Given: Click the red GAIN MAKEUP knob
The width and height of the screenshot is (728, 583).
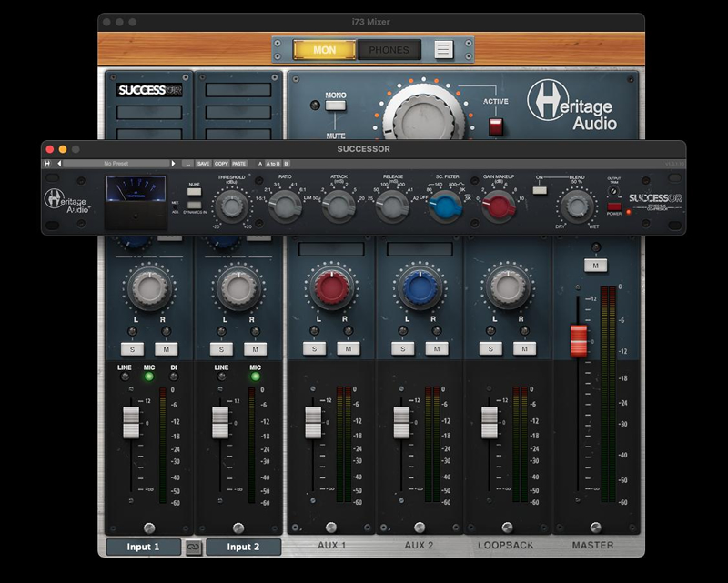Looking at the screenshot, I should click(x=499, y=206).
